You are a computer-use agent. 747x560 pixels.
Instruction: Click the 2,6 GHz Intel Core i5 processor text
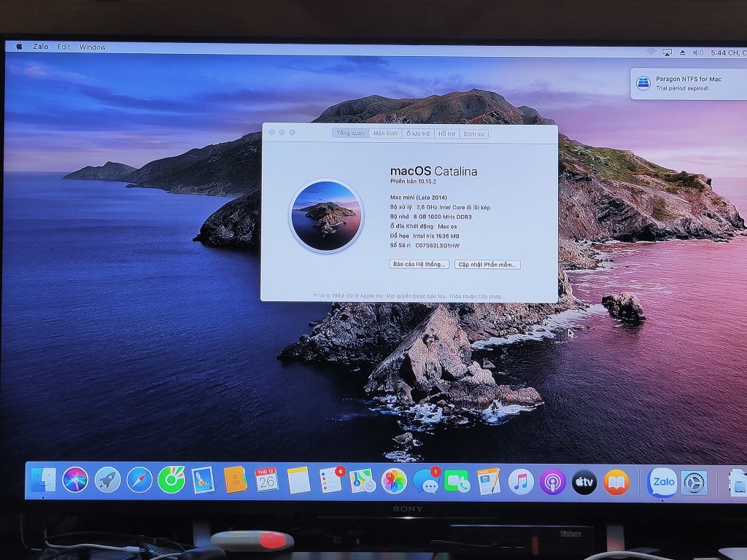pyautogui.click(x=453, y=207)
